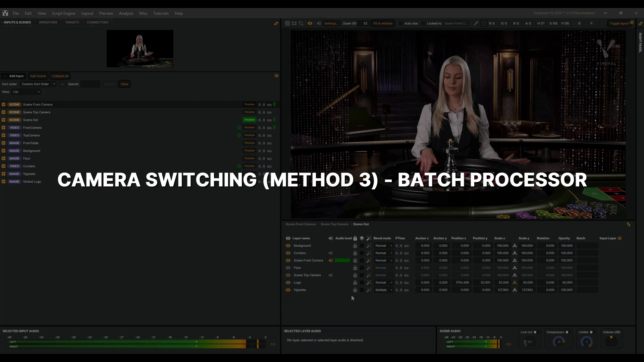The width and height of the screenshot is (644, 362).
Task: Click the wand effects icon for Logo layer
Action: point(369,283)
